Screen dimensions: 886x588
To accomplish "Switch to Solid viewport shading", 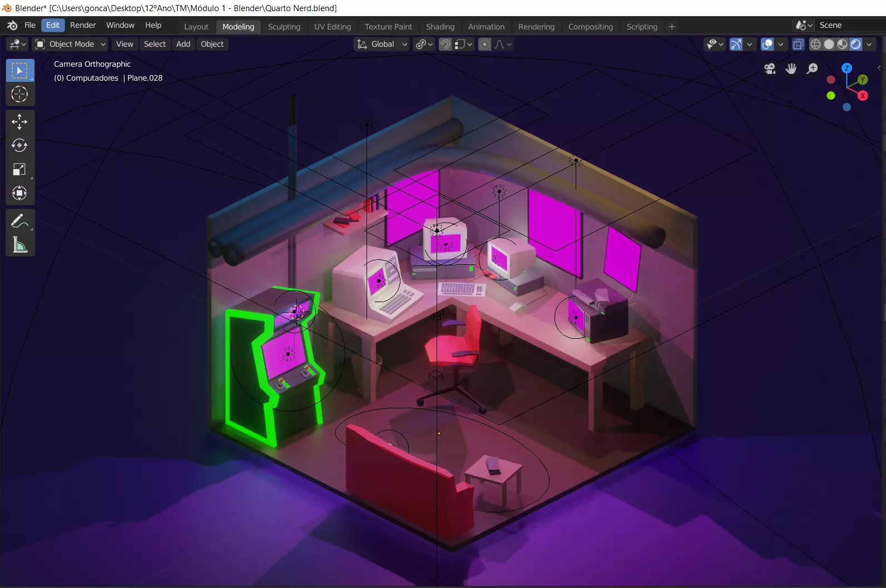I will tap(829, 45).
